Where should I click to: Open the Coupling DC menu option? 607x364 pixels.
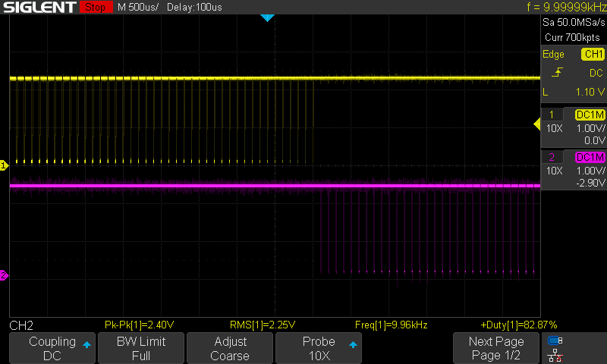[x=52, y=348]
